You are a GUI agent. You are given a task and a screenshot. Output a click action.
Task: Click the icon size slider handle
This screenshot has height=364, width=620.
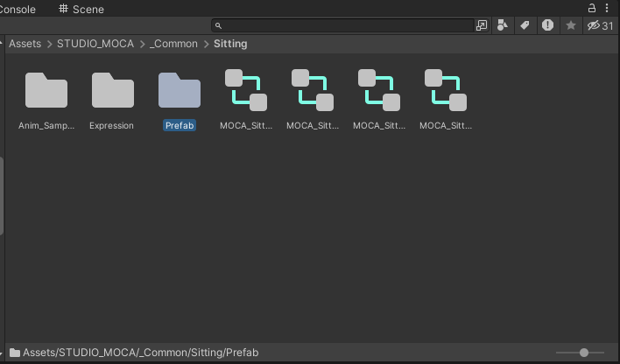click(x=584, y=353)
